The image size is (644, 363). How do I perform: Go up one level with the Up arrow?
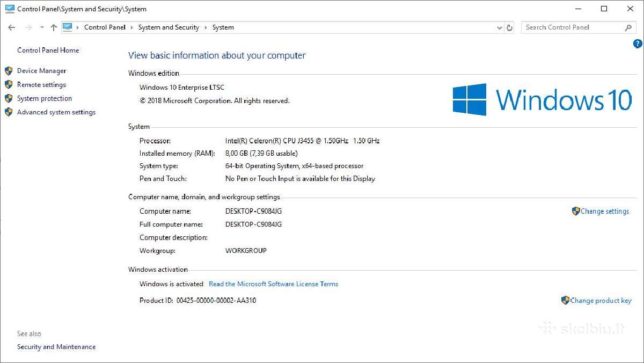(x=54, y=27)
